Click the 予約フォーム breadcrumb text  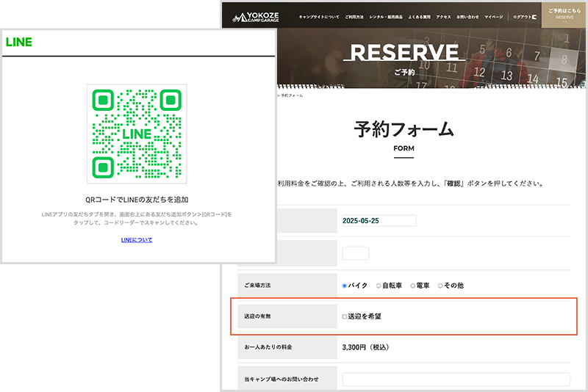tap(292, 95)
